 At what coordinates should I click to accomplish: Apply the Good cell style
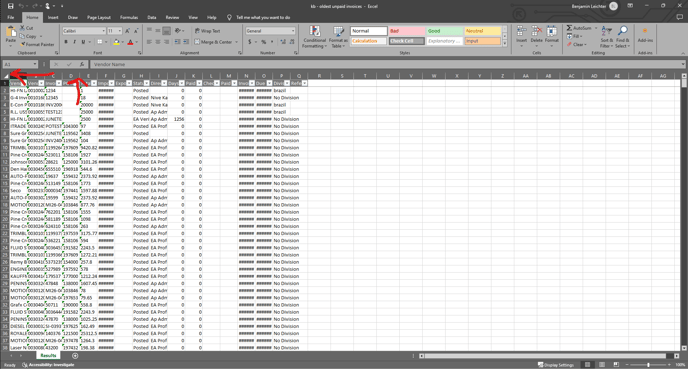click(x=444, y=31)
